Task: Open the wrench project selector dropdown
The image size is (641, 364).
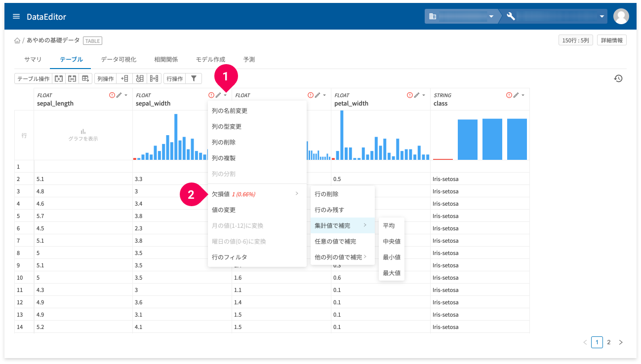Action: (556, 16)
